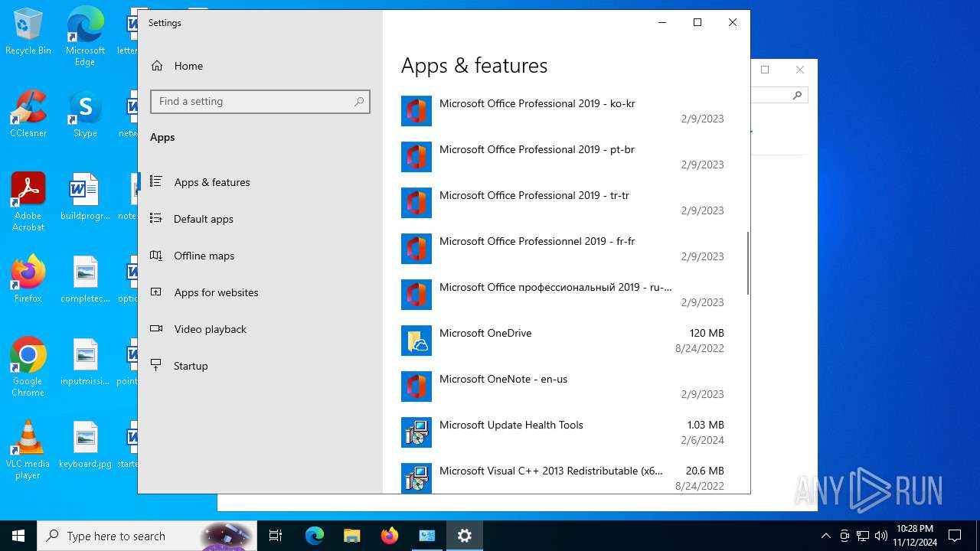The width and height of the screenshot is (980, 551).
Task: Click the Visual C++ 2013 installer icon
Action: (x=416, y=478)
